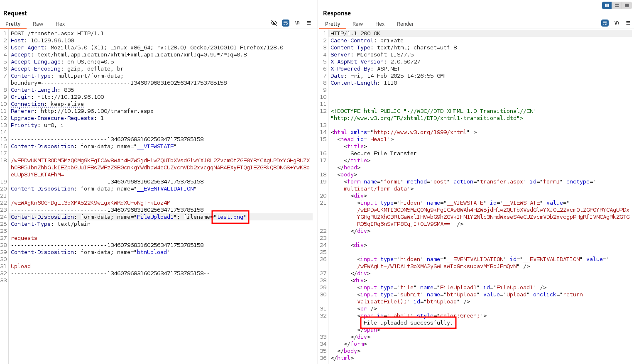Select top-bottom split layout icon
Image resolution: width=634 pixels, height=364 pixels.
click(x=617, y=5)
